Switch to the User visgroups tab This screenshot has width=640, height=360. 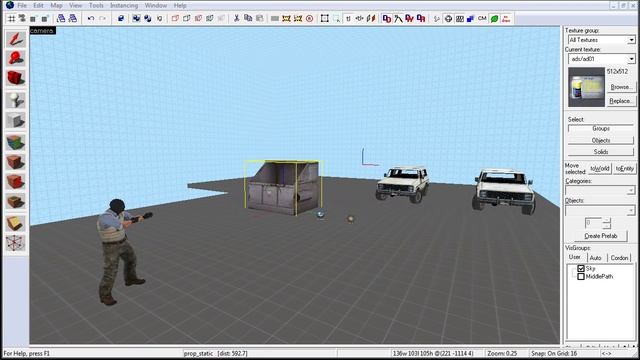click(575, 257)
